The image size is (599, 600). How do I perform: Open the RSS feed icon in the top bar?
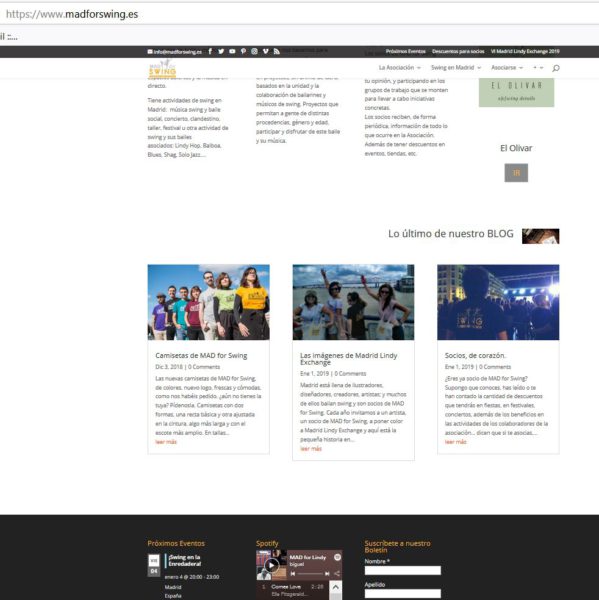[x=277, y=51]
